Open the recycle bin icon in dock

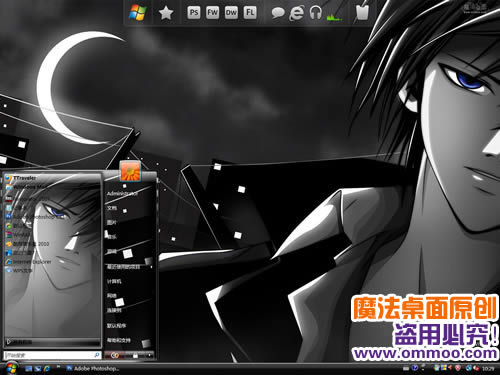[362, 13]
